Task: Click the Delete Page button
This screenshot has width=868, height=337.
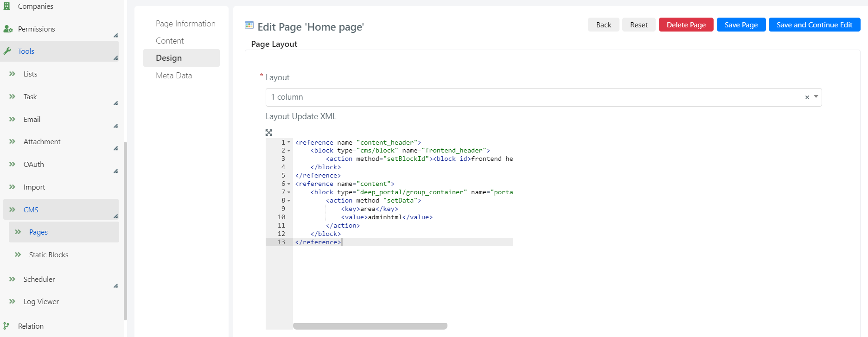Action: pyautogui.click(x=686, y=25)
